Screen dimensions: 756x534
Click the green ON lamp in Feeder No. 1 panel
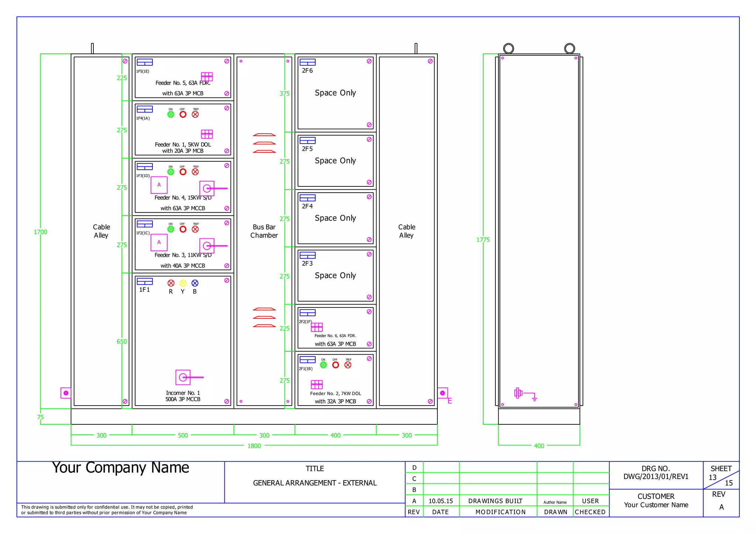[171, 114]
